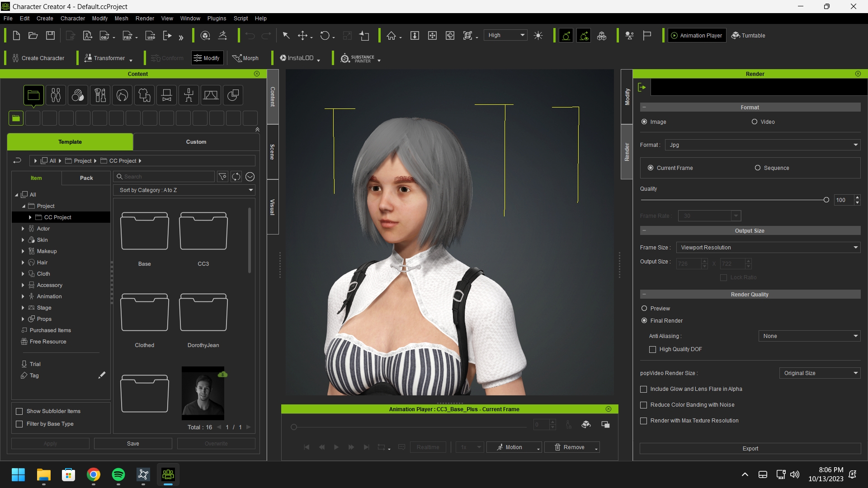Select the Rotate tool in toolbar

[325, 36]
